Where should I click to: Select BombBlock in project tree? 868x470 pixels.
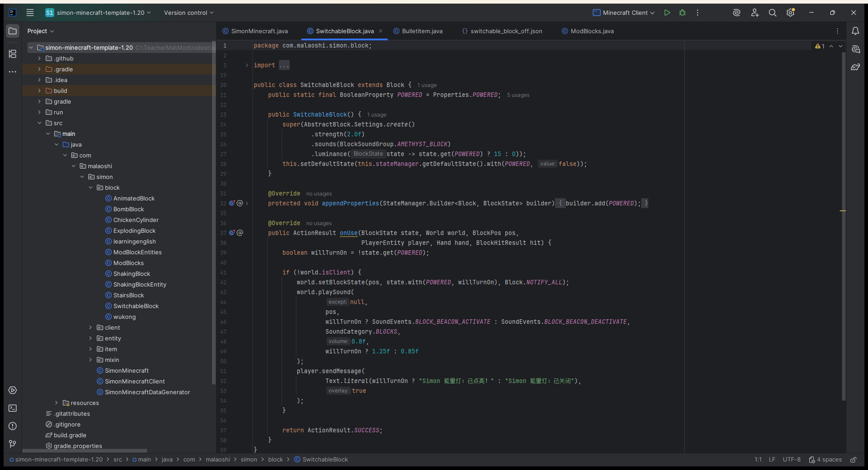coord(129,209)
